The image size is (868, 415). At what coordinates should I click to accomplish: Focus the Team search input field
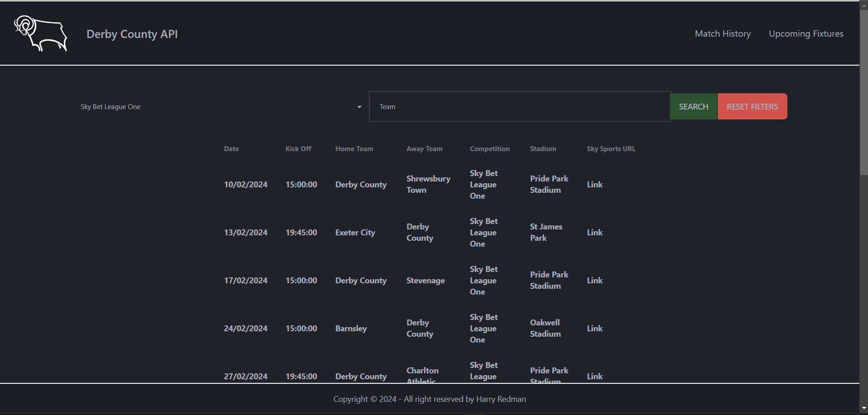(x=520, y=107)
